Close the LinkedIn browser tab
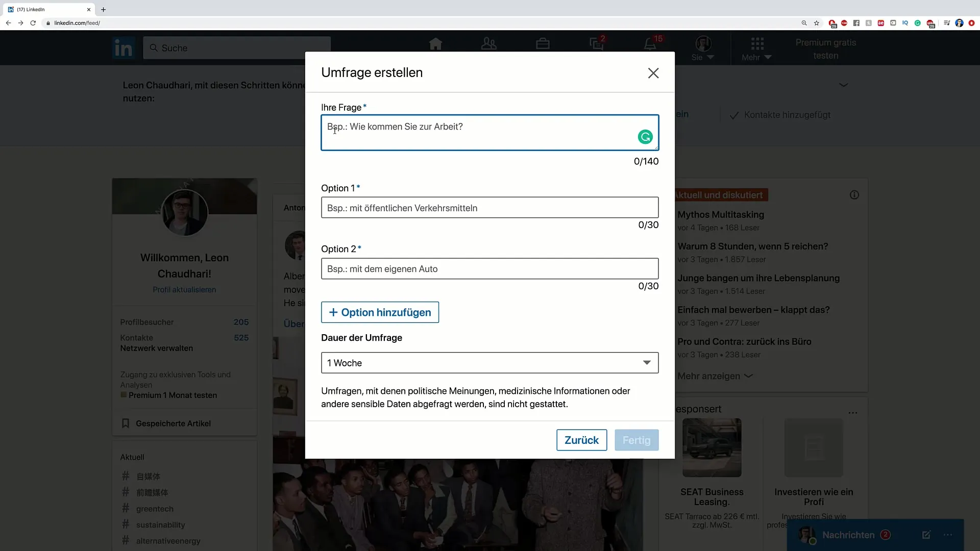 pyautogui.click(x=89, y=9)
